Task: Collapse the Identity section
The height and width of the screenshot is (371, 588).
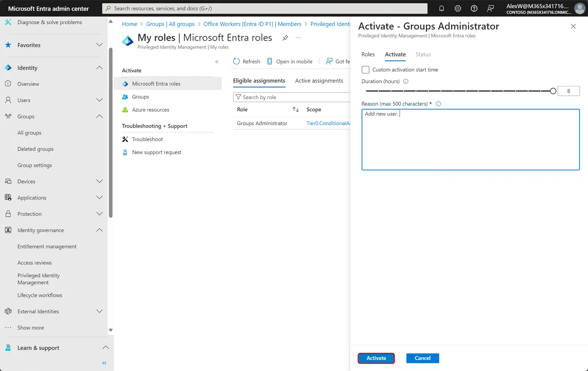Action: pyautogui.click(x=100, y=68)
